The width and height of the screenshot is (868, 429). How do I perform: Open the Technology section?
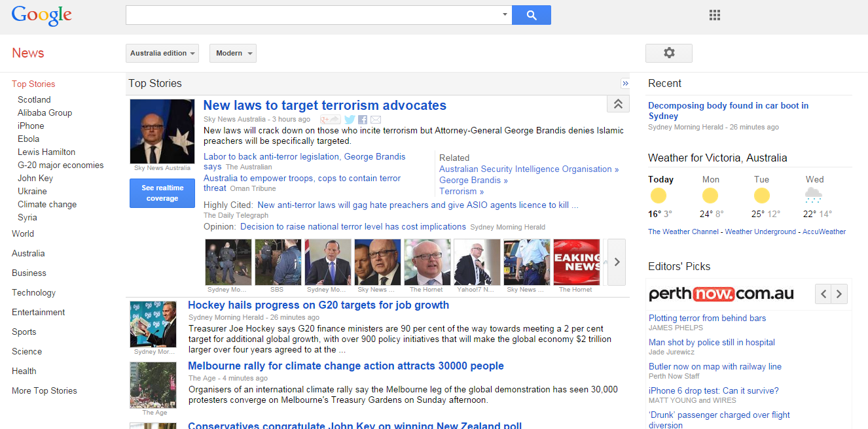[x=33, y=292]
